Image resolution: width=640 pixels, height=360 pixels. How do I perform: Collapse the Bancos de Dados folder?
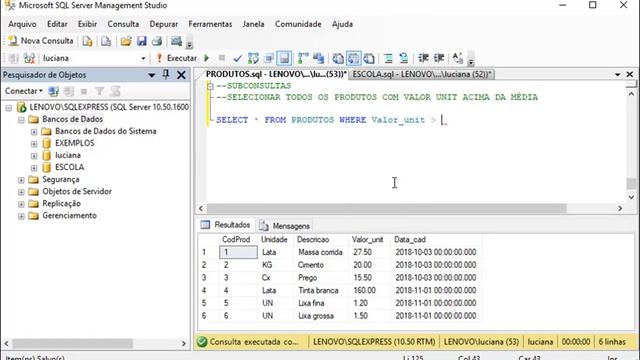pyautogui.click(x=21, y=120)
